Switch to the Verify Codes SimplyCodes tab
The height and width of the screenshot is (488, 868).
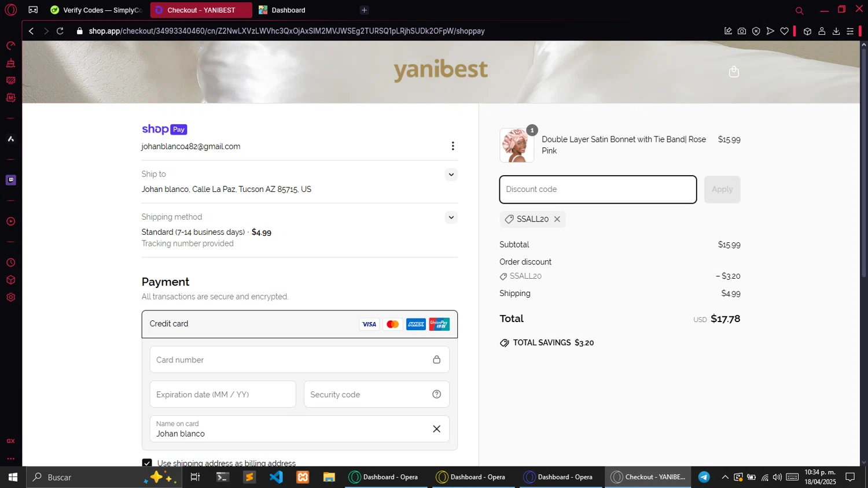tap(96, 10)
